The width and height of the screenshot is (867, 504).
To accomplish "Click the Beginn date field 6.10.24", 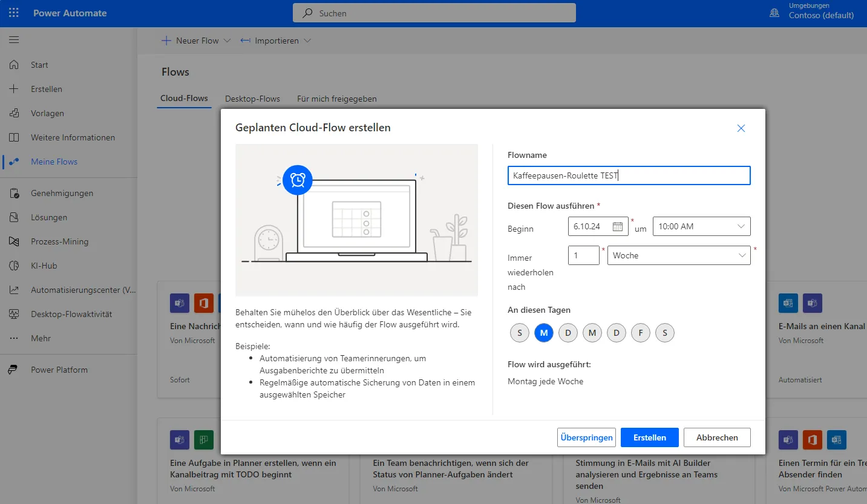I will pos(598,226).
